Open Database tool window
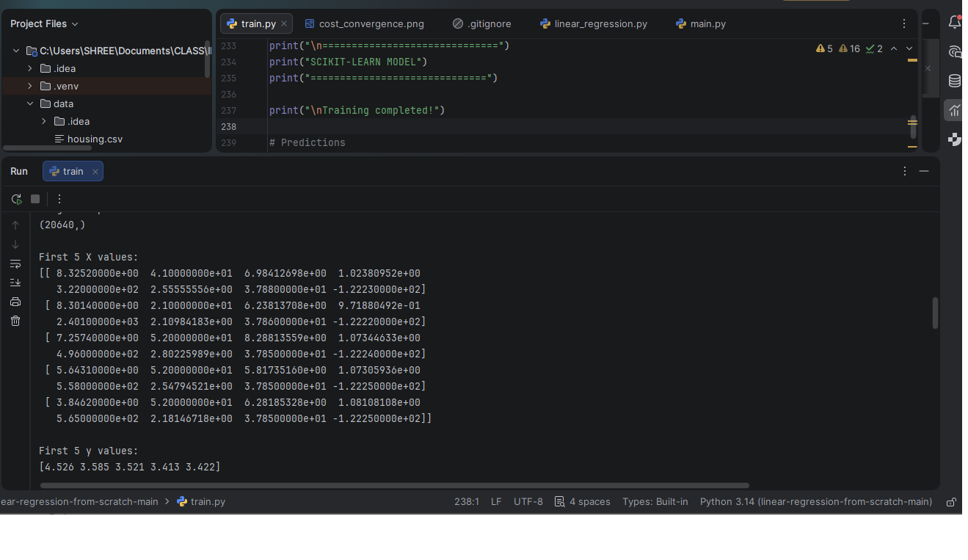Viewport: 968px width, 560px height. 954,81
